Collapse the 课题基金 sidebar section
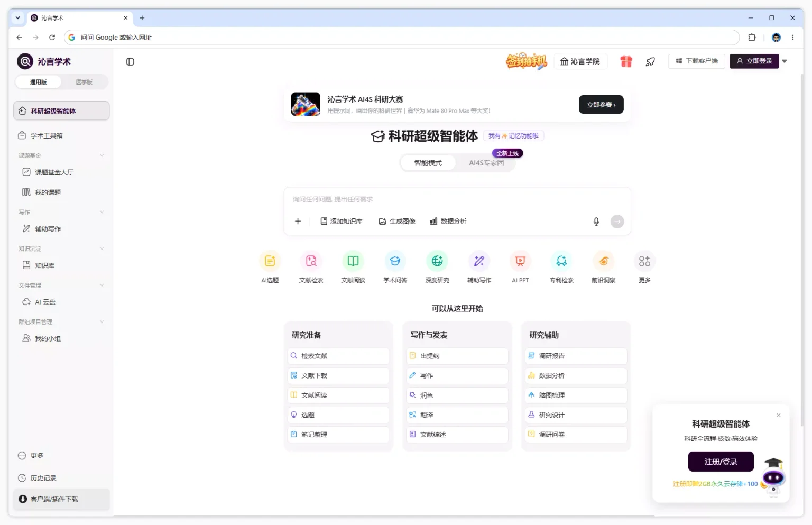812x525 pixels. click(x=102, y=155)
